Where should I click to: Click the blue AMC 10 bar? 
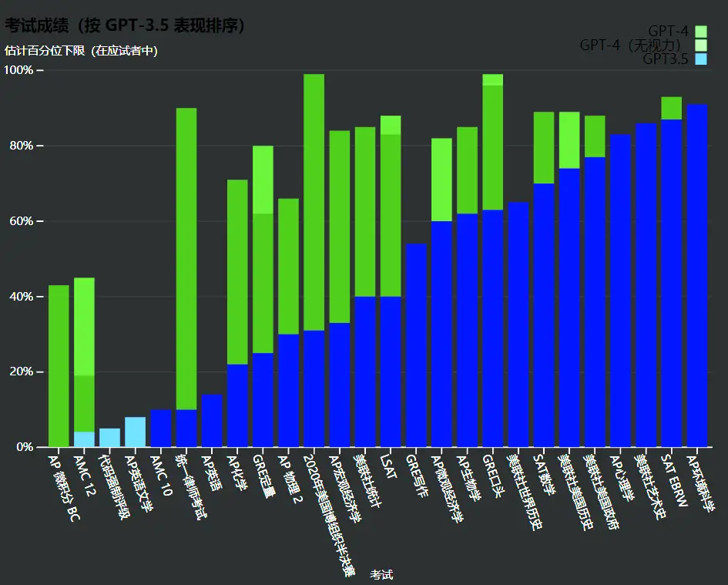pos(161,429)
